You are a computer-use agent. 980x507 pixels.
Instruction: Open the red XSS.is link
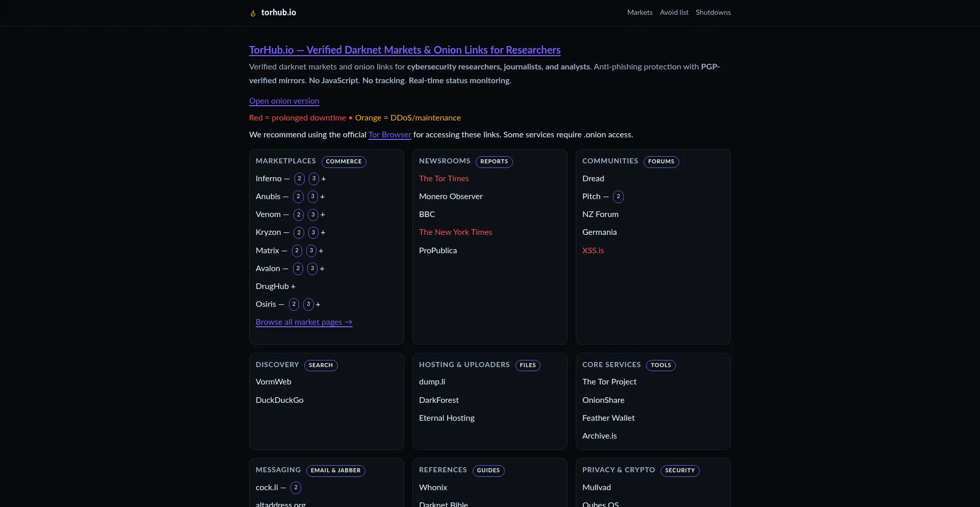593,251
